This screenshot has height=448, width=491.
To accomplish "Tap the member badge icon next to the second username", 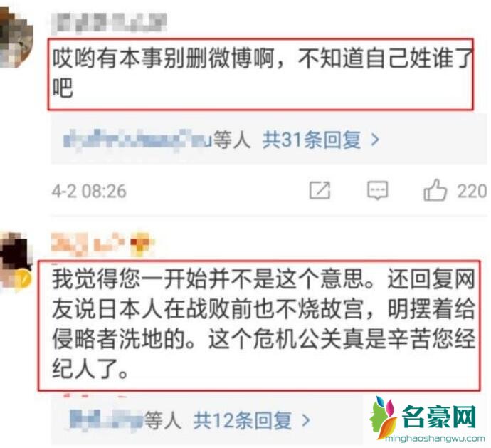I will coord(142,244).
